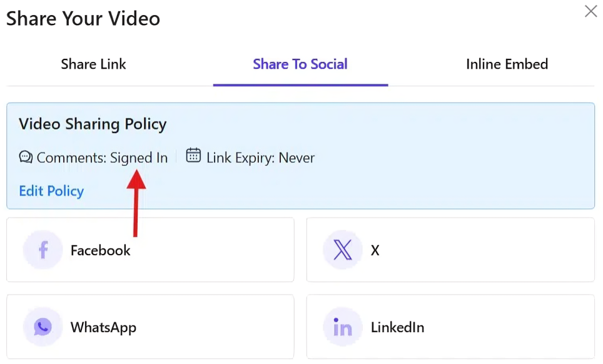Click the WhatsApp logo icon
This screenshot has width=603, height=364.
(x=43, y=327)
